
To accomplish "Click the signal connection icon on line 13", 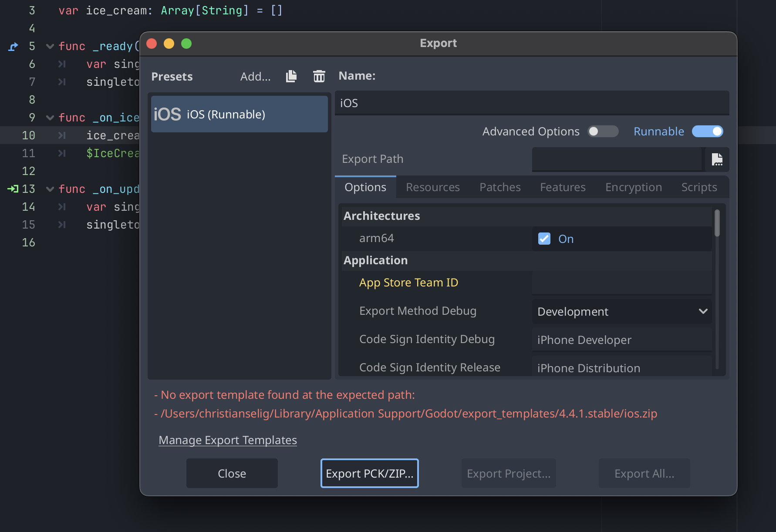I will coord(13,189).
